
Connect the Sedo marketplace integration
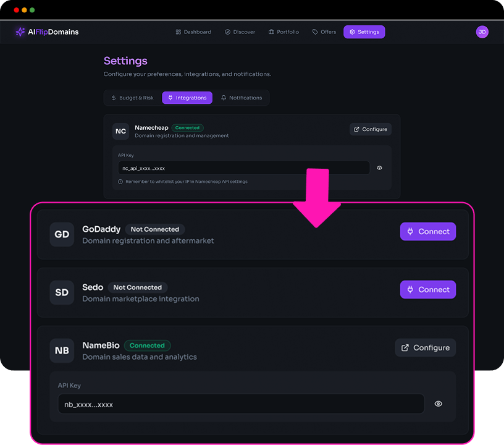427,289
